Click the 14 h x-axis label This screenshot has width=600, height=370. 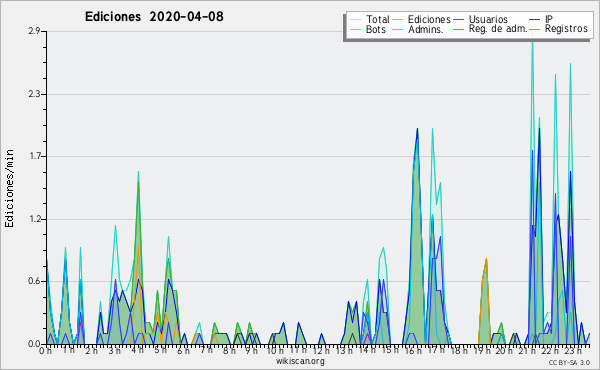[x=367, y=350]
